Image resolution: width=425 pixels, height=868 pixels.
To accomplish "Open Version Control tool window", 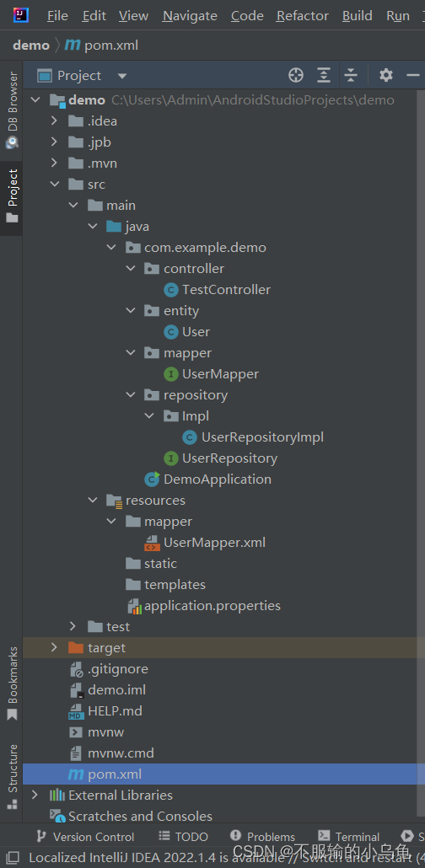I will click(x=85, y=837).
